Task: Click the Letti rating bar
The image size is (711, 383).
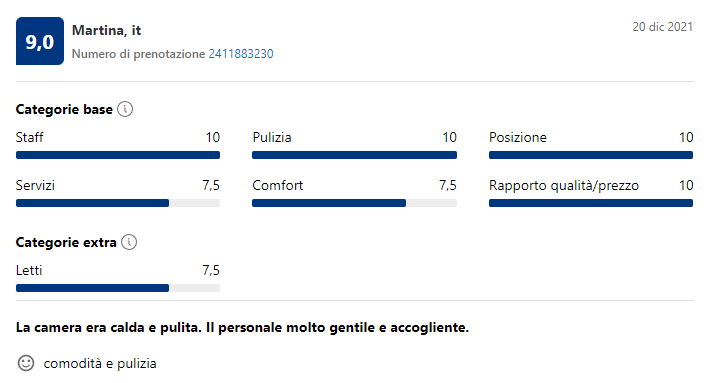Action: tap(118, 288)
